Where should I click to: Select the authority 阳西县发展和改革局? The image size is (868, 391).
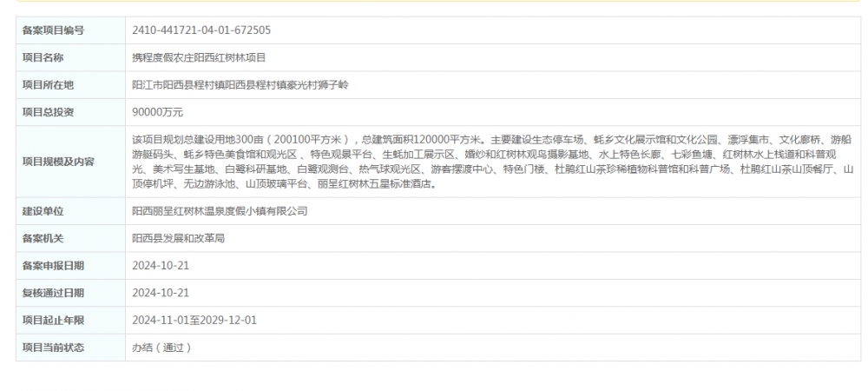coord(178,238)
